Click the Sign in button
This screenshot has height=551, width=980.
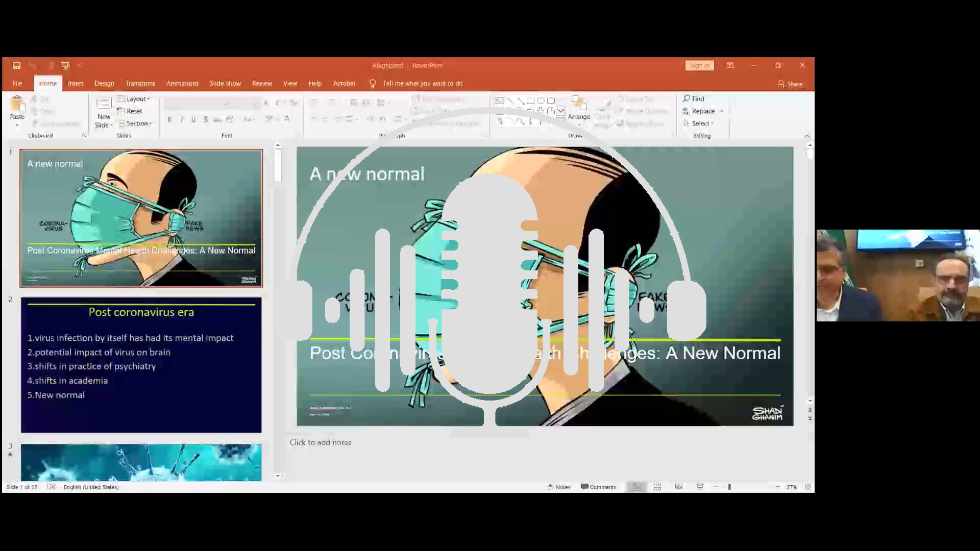699,65
